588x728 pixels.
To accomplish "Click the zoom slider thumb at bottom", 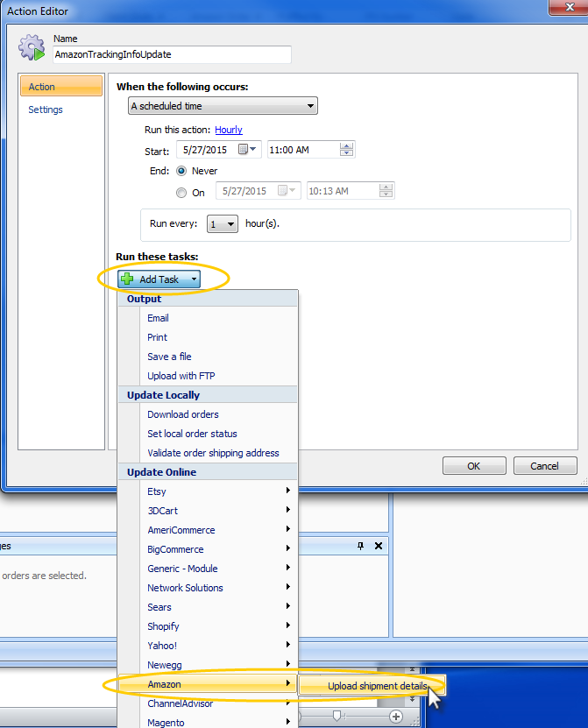I will (x=337, y=716).
